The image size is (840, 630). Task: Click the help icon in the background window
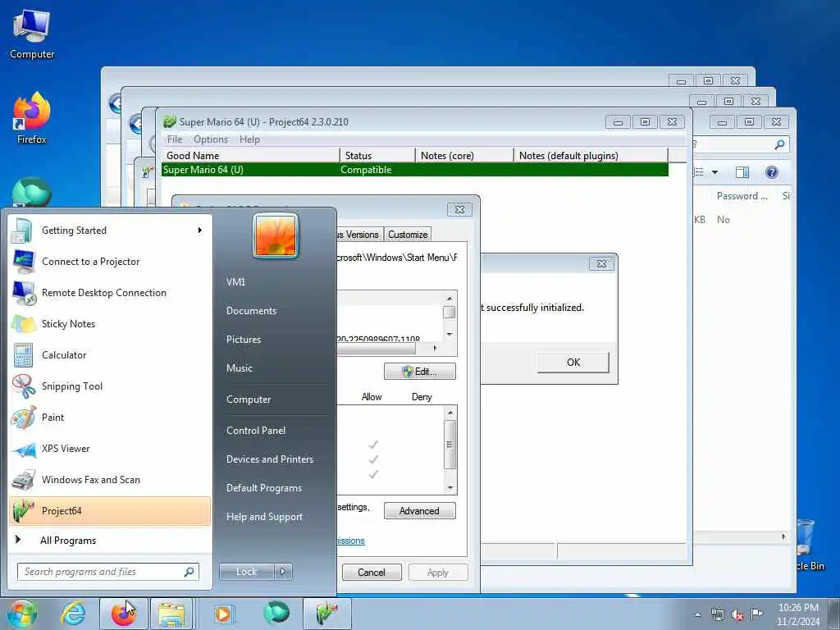click(x=771, y=172)
